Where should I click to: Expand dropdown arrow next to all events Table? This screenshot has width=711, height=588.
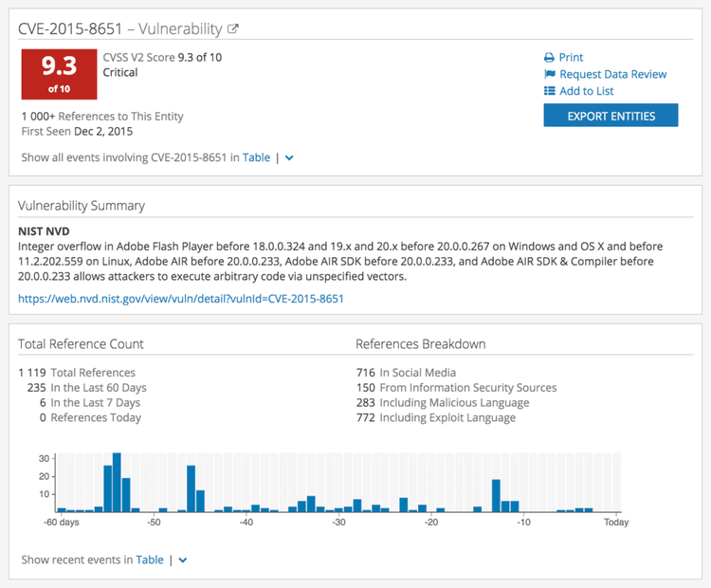[x=289, y=158]
